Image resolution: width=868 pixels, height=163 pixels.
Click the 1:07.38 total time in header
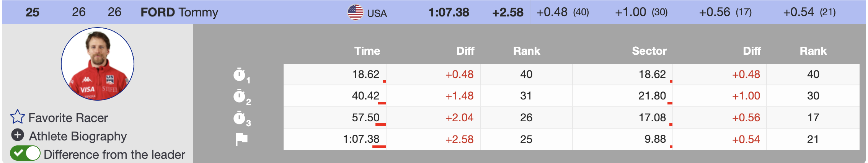tap(449, 12)
